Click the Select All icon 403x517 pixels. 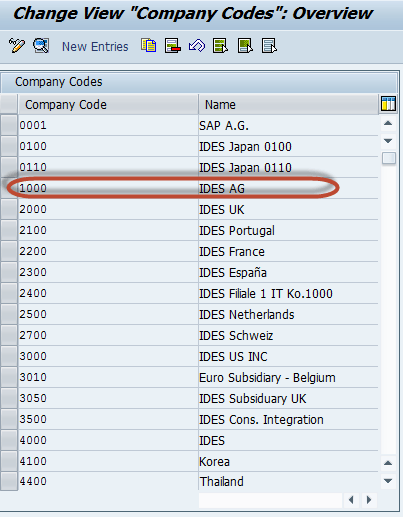coord(220,46)
